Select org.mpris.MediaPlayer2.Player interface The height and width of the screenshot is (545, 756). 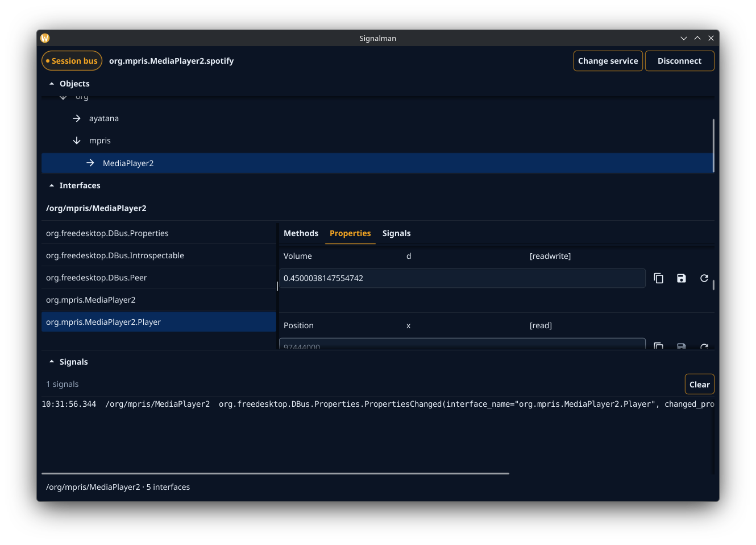point(159,322)
